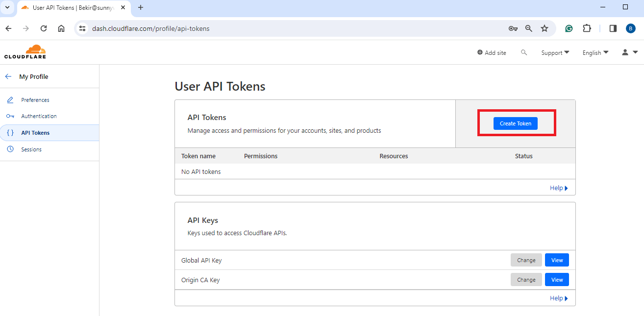Open the English language dropdown
Screen dimensions: 644x316
(595, 52)
